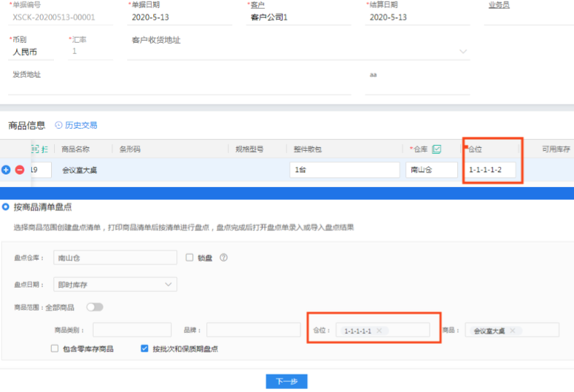Image resolution: width=574 pixels, height=392 pixels.
Task: Click the blue plus add-row icon
Action: [x=7, y=170]
